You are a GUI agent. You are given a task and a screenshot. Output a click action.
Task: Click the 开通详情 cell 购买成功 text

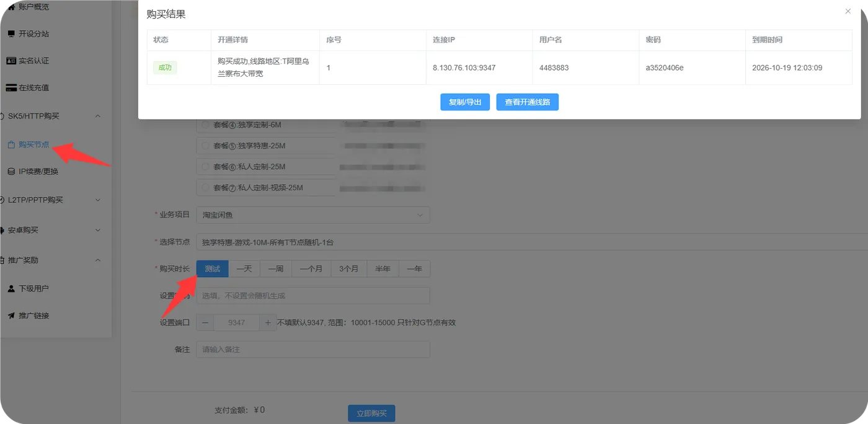(x=264, y=68)
